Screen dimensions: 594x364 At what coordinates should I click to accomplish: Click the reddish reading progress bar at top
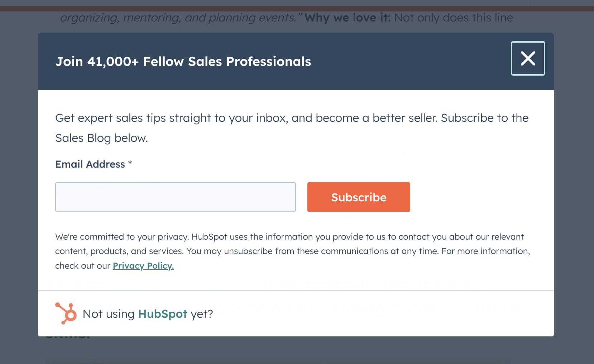(297, 9)
